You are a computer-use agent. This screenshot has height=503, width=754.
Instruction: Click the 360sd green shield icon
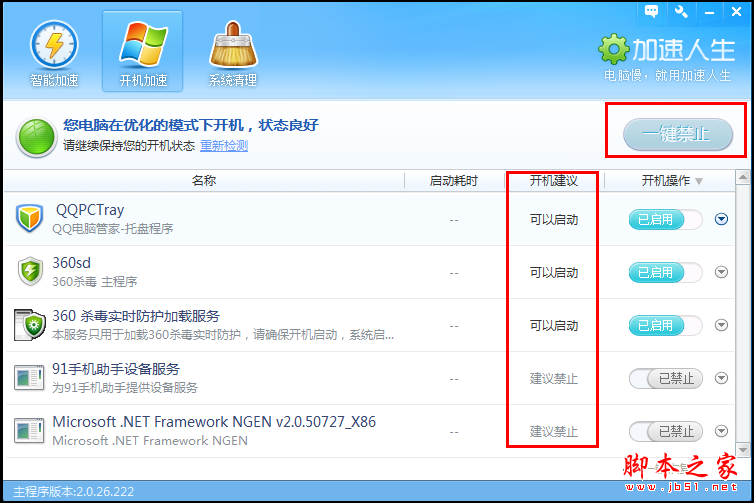[30, 271]
